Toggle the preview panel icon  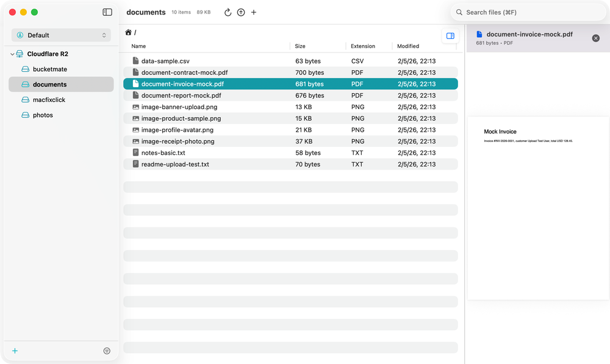(450, 36)
